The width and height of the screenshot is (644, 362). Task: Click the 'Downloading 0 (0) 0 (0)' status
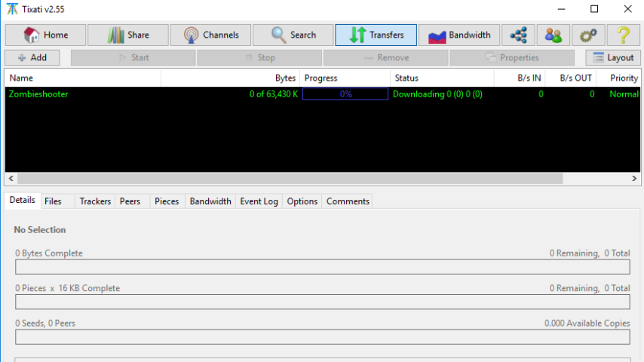pyautogui.click(x=437, y=94)
